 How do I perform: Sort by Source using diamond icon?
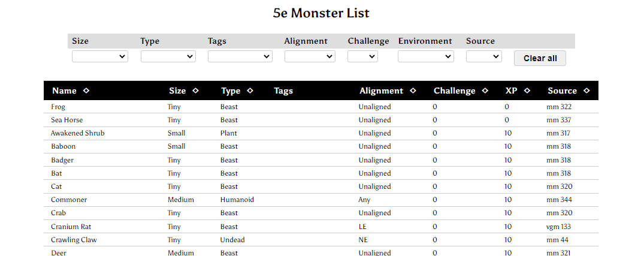point(586,91)
